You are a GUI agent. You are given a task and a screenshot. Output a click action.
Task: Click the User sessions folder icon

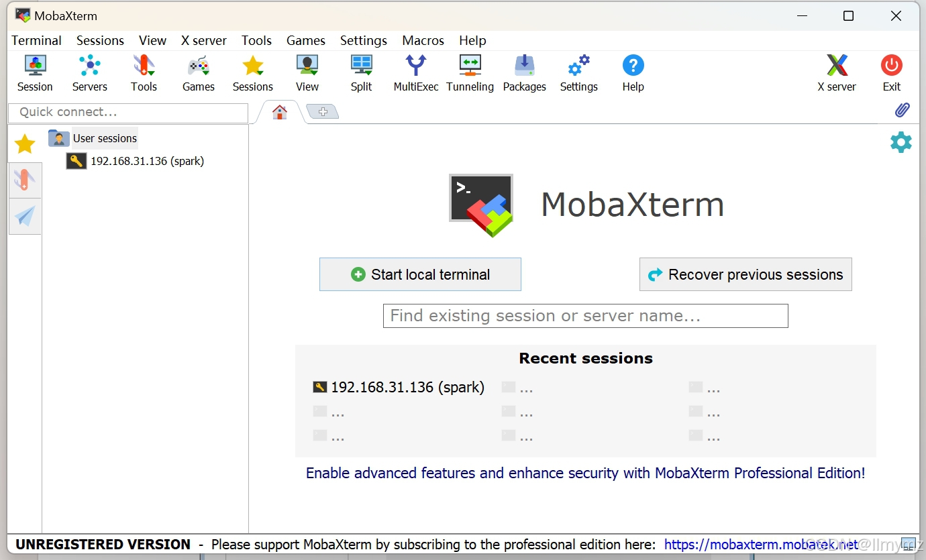59,138
